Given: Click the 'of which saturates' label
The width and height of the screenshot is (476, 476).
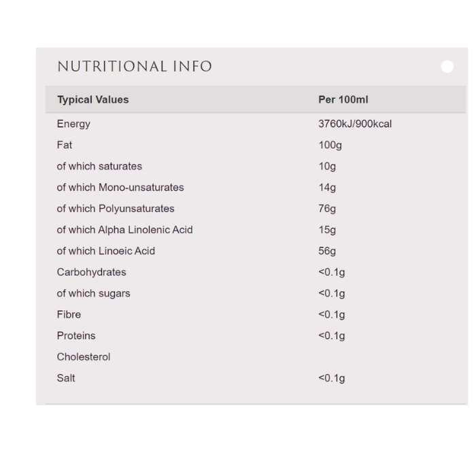Looking at the screenshot, I should 99,166.
